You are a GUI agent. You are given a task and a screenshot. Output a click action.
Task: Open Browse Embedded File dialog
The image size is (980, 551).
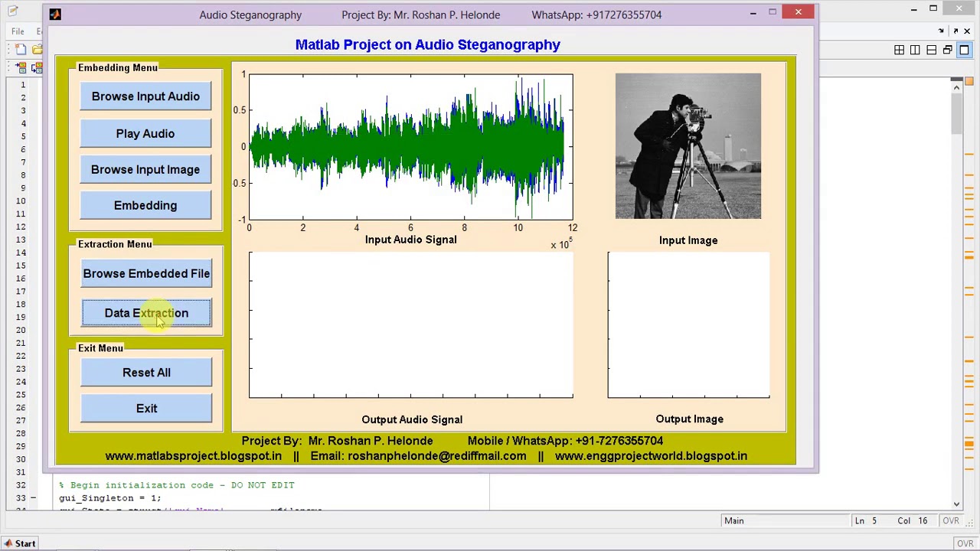[x=146, y=274]
